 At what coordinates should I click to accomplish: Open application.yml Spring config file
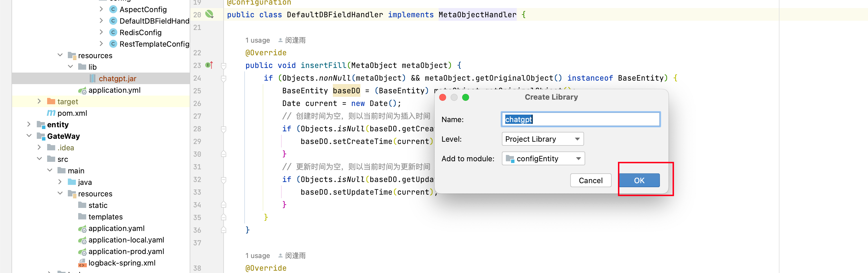pyautogui.click(x=114, y=90)
